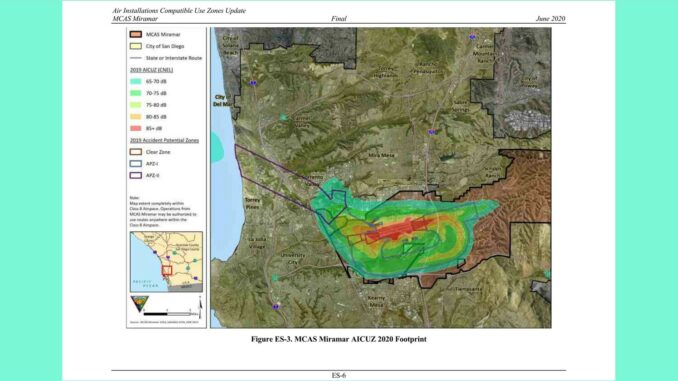Screen dimensions: 678x381
Task: Click the 'Pacific Ocean' inset map label
Action: tap(145, 284)
